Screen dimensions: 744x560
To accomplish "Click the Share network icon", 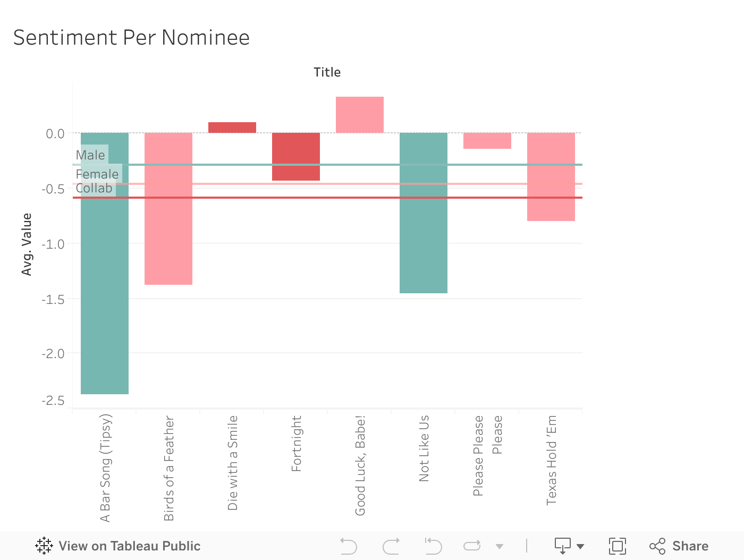I will point(657,546).
